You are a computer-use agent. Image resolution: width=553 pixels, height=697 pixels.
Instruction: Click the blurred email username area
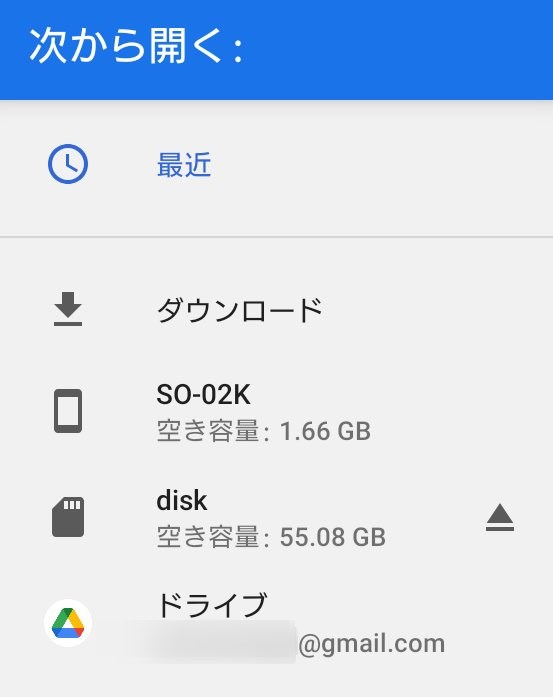[x=218, y=642]
